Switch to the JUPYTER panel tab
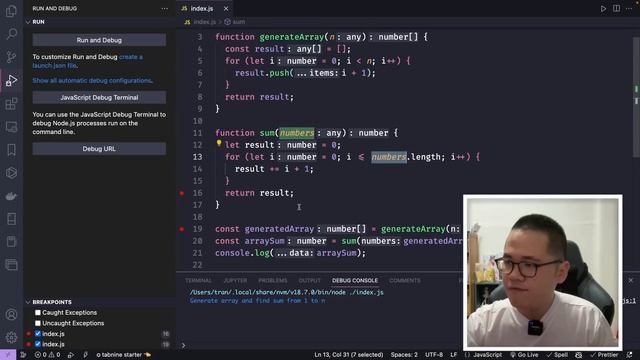Image resolution: width=640 pixels, height=360 pixels. [x=235, y=280]
